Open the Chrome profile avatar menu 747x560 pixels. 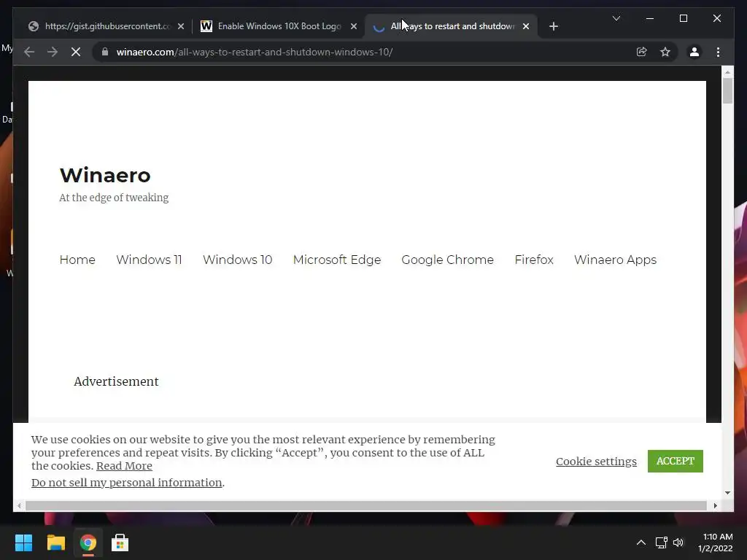694,52
